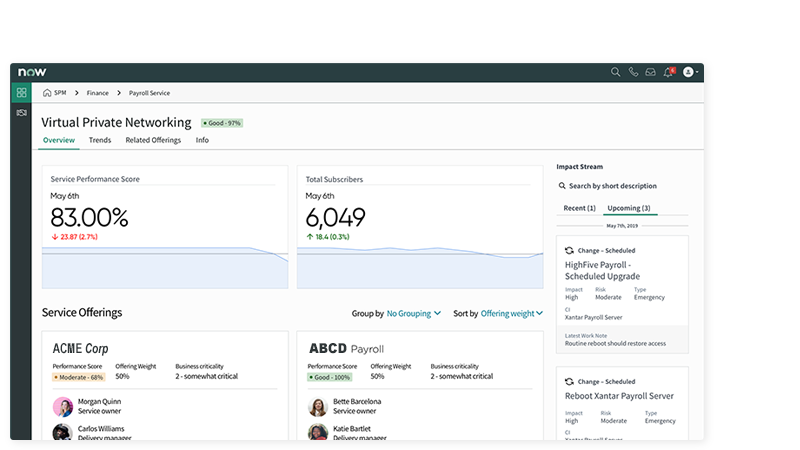
Task: Open the phone icon in header
Action: [x=633, y=72]
